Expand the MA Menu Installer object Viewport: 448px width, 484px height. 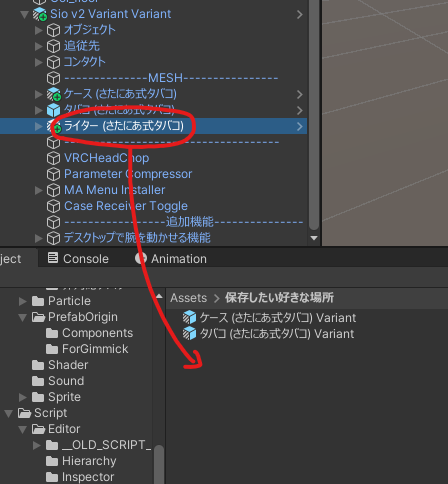[39, 190]
